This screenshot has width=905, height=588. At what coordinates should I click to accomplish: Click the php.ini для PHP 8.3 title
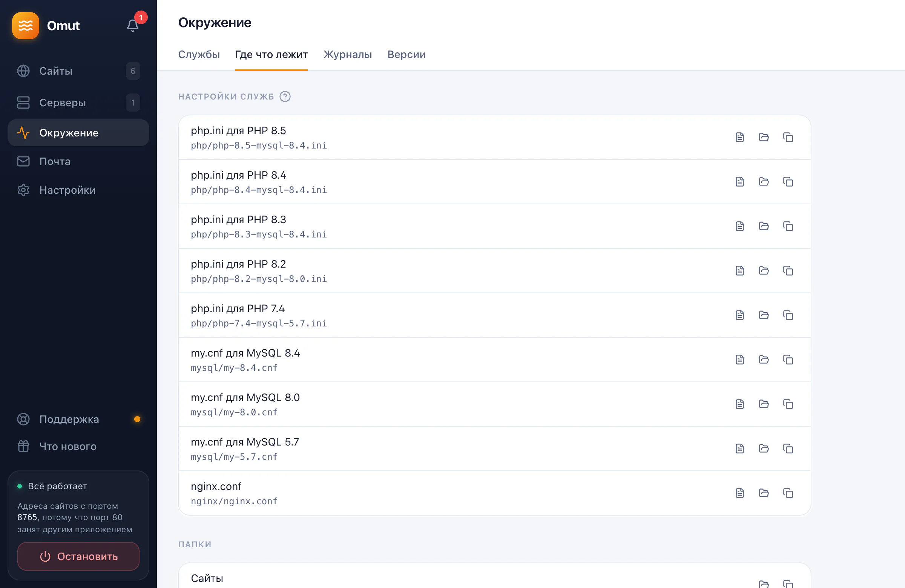(238, 219)
